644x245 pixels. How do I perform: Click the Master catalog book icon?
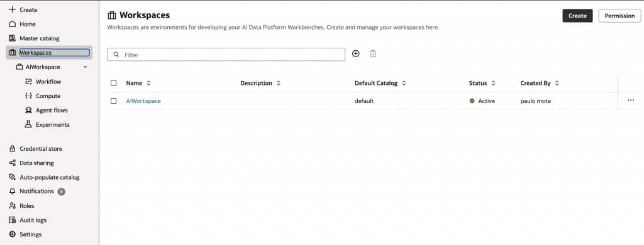click(x=13, y=38)
